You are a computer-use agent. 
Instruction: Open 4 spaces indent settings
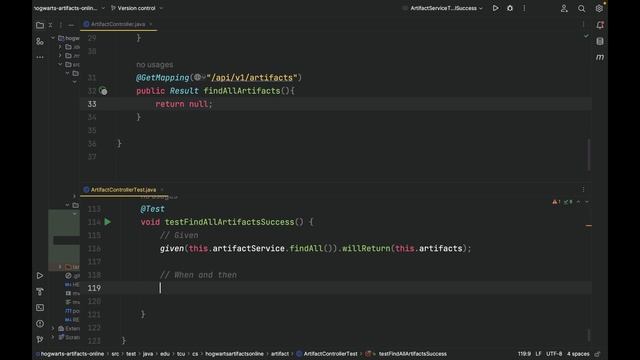578,354
